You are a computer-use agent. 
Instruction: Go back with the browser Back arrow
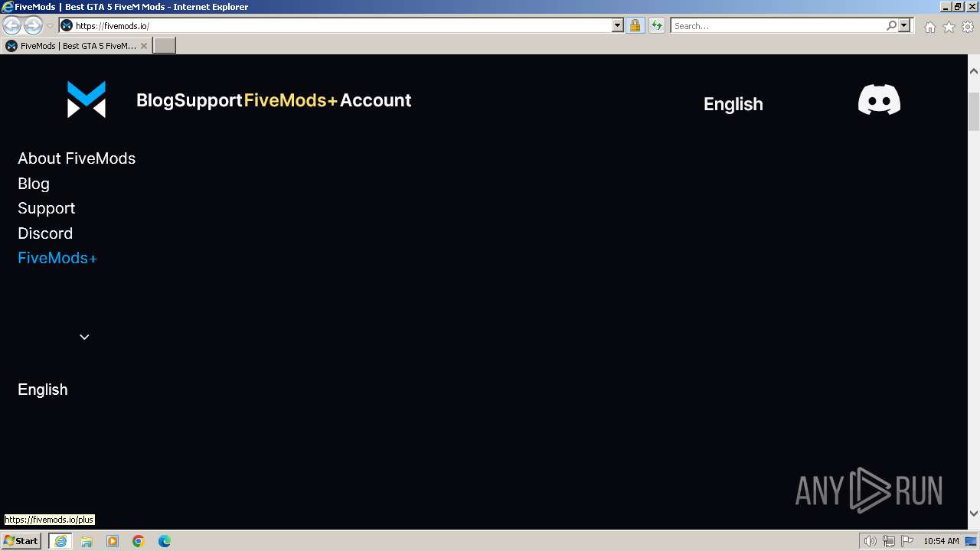(x=12, y=25)
